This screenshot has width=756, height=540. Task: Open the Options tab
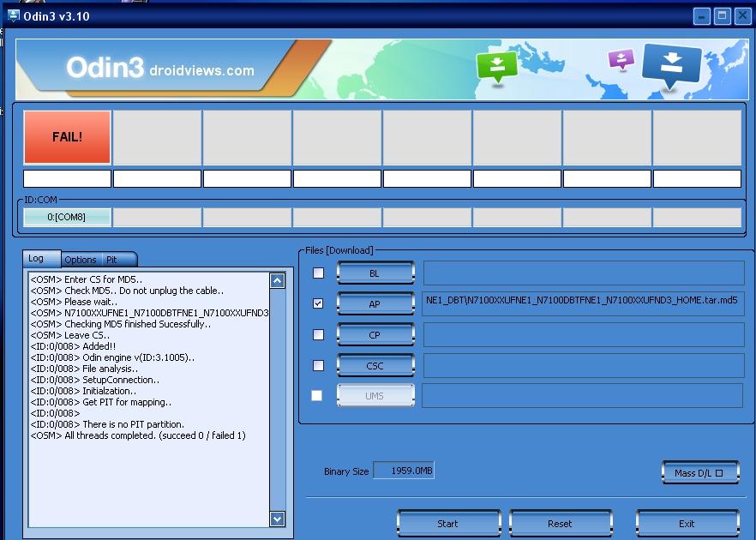(x=81, y=260)
